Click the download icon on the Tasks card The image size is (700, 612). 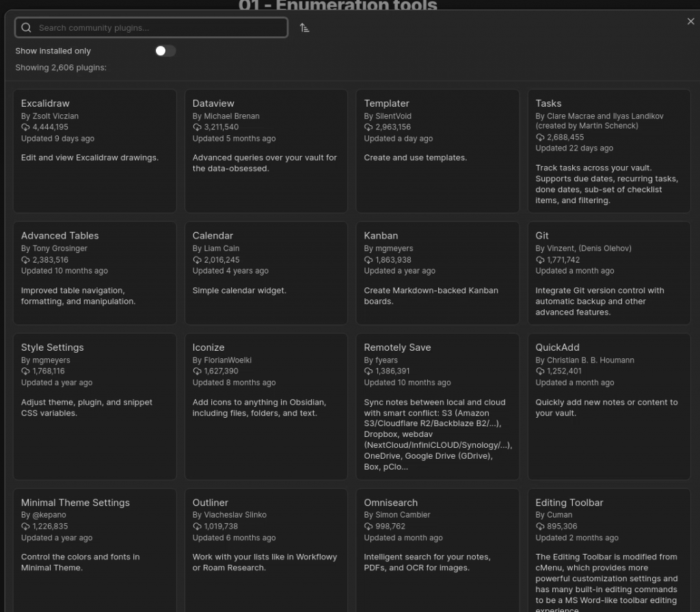pos(540,137)
